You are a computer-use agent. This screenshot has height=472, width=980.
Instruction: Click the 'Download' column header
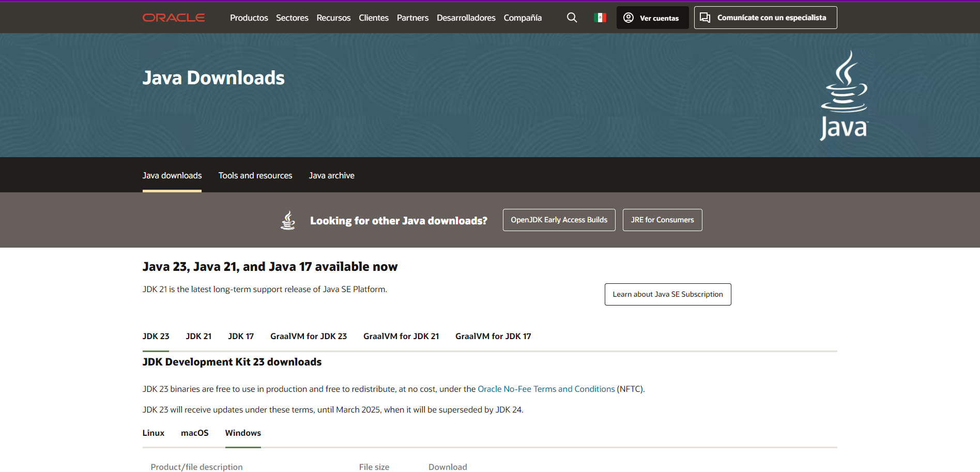[x=448, y=467]
